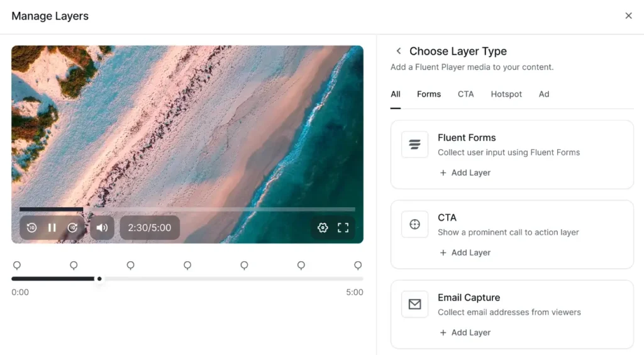Switch to the Forms tab
This screenshot has height=355, width=644.
[429, 94]
